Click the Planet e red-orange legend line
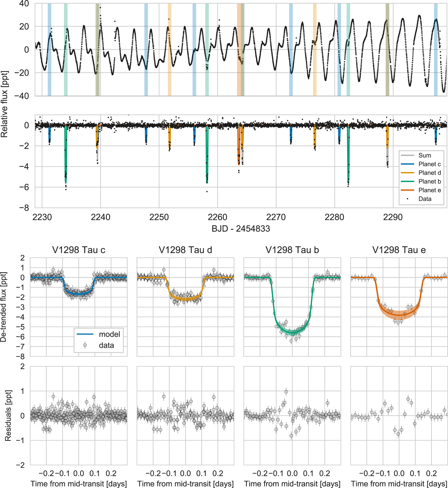Screen dimensions: 448x488 (x=407, y=190)
